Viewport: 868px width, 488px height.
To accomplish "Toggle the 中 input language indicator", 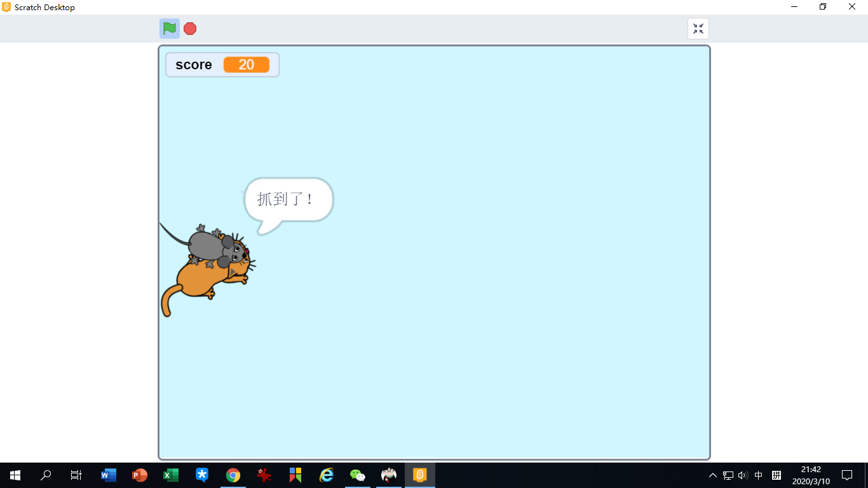I will [759, 475].
